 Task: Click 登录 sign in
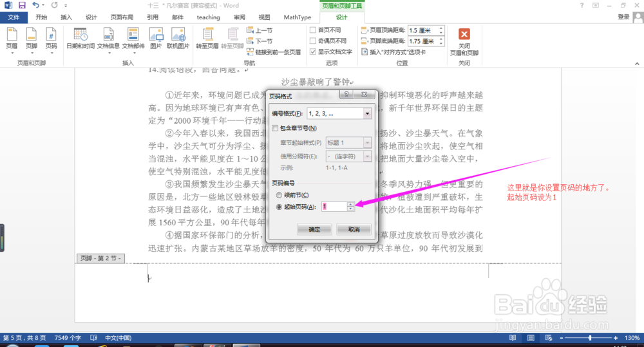coord(623,17)
